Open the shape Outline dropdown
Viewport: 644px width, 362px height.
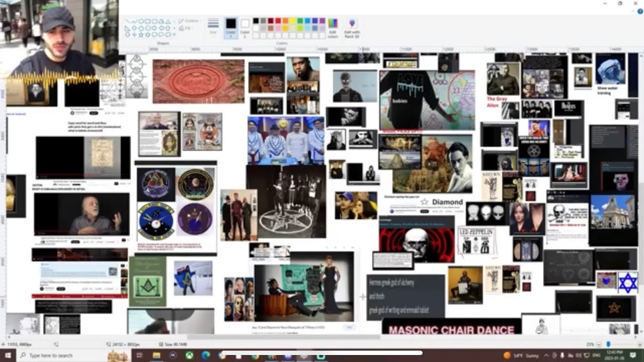tap(189, 21)
